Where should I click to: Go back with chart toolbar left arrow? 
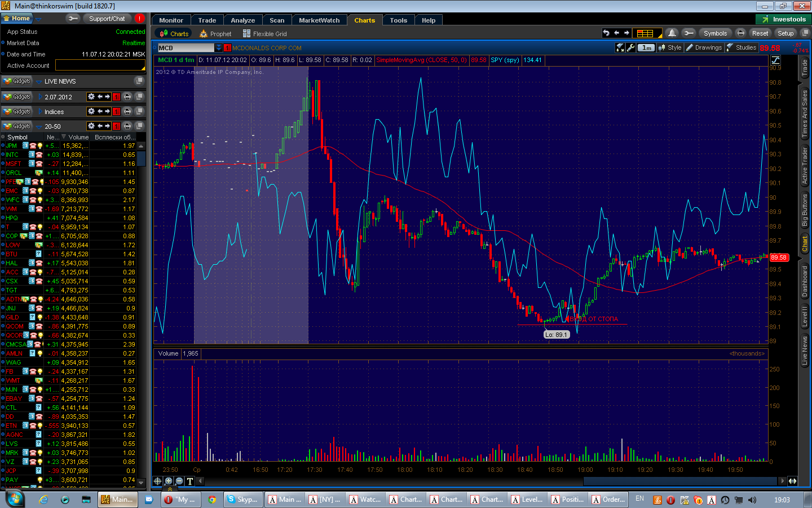click(616, 33)
